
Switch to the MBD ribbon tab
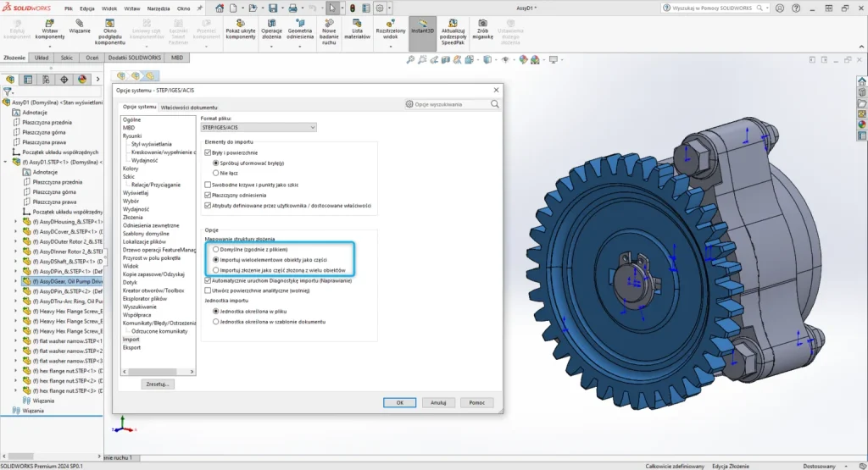[177, 58]
